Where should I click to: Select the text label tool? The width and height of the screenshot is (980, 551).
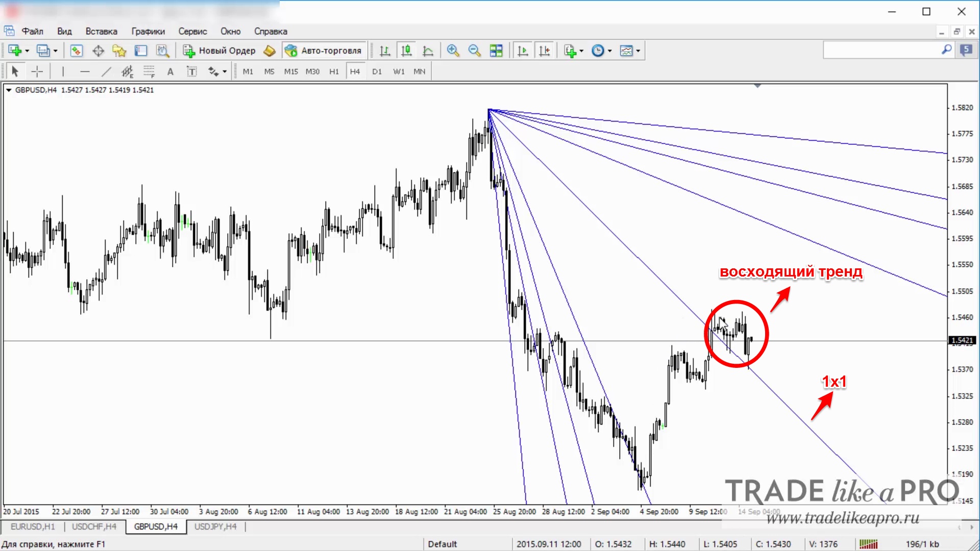191,71
